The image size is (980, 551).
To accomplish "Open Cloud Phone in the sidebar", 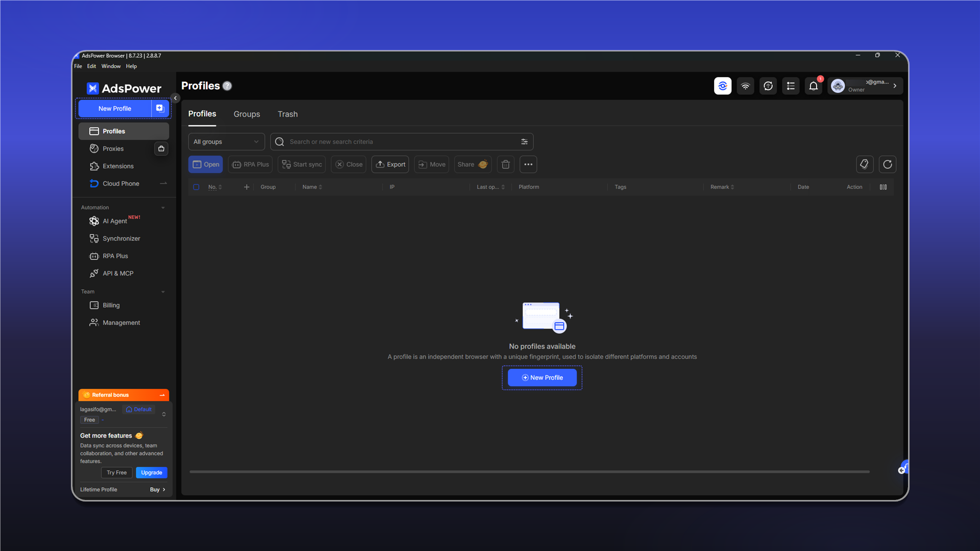I will pos(124,184).
